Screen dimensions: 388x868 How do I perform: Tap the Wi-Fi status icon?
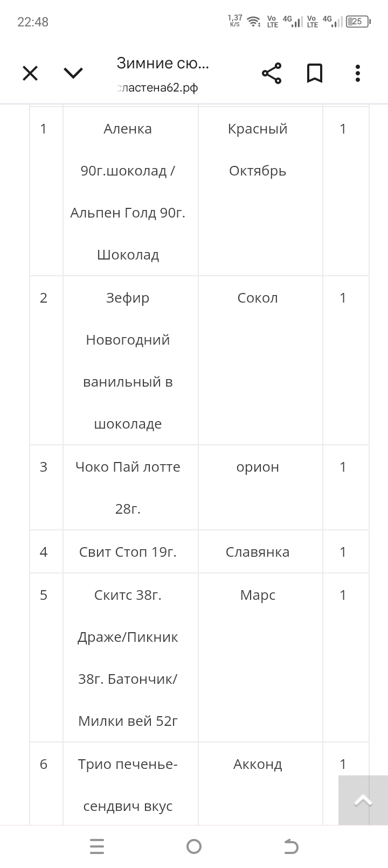point(253,22)
